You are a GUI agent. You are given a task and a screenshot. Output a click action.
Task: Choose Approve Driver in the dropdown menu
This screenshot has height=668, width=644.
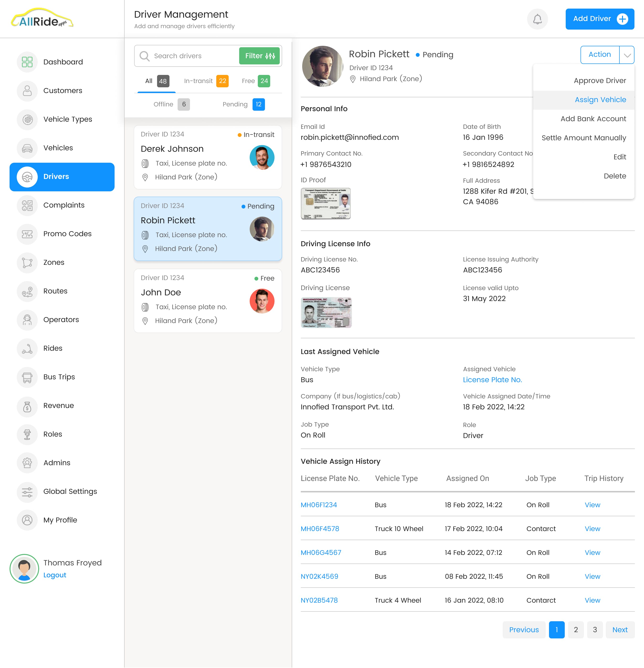599,81
